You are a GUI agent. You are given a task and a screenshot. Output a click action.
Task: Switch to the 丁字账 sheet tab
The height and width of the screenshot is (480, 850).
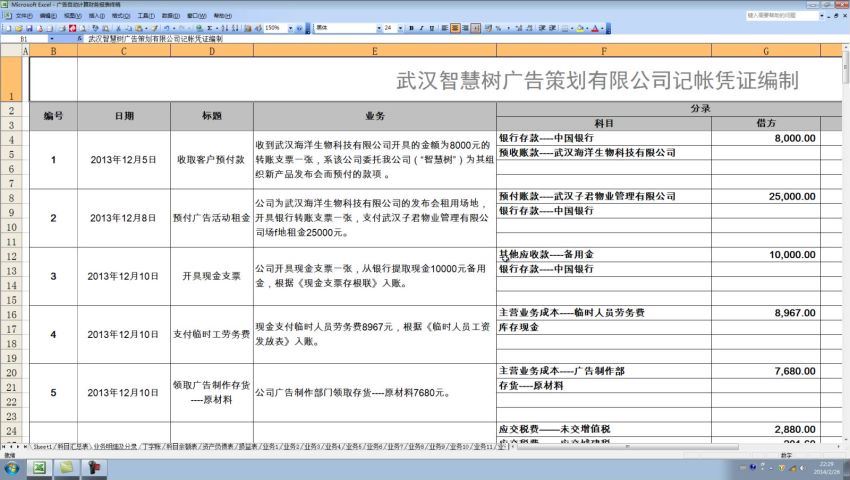[x=152, y=446]
